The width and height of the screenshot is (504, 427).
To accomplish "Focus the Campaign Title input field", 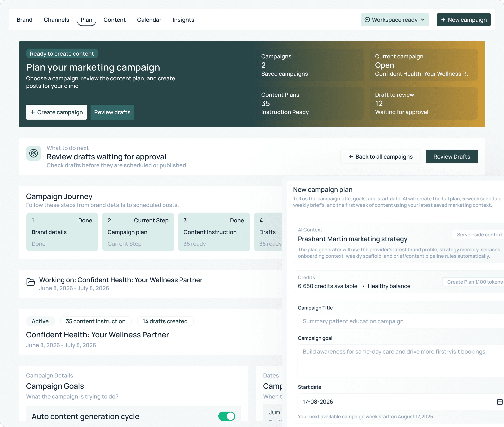I will [401, 321].
